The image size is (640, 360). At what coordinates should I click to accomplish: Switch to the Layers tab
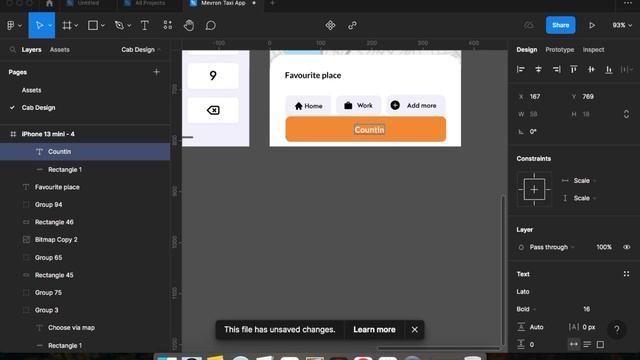(x=31, y=50)
